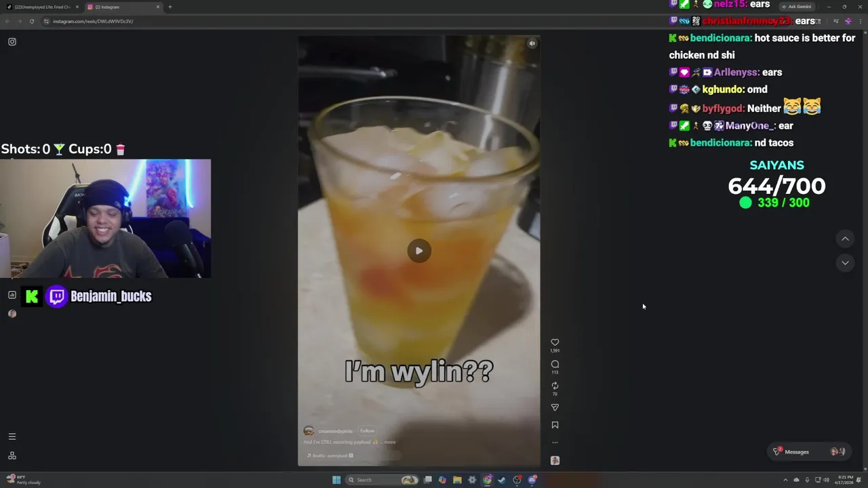Show hidden system tray icons

pos(787,480)
